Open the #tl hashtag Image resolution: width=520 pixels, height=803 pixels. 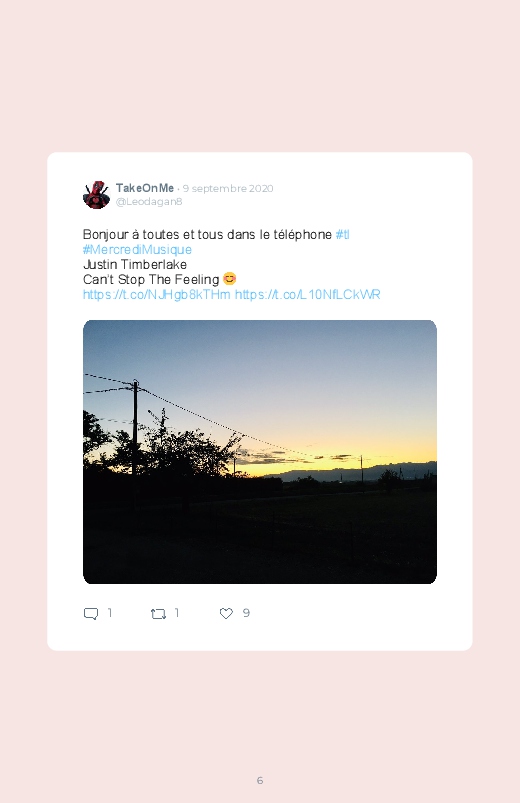click(342, 235)
